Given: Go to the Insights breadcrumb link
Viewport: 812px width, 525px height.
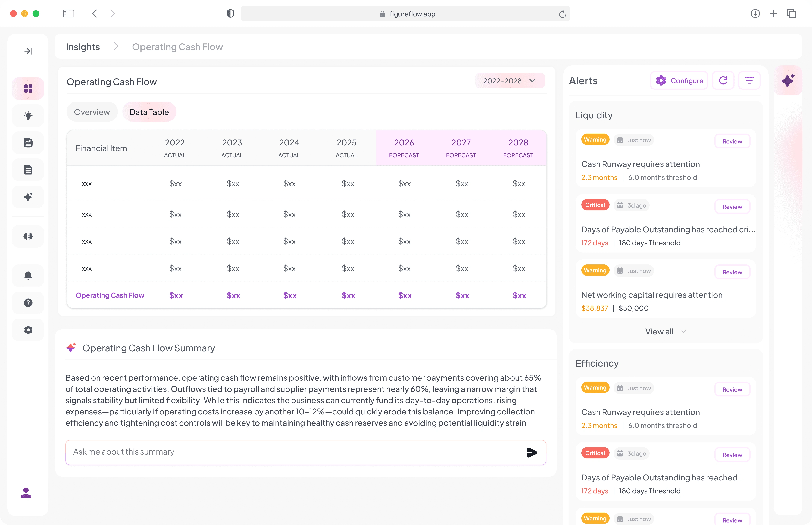Looking at the screenshot, I should [x=83, y=47].
